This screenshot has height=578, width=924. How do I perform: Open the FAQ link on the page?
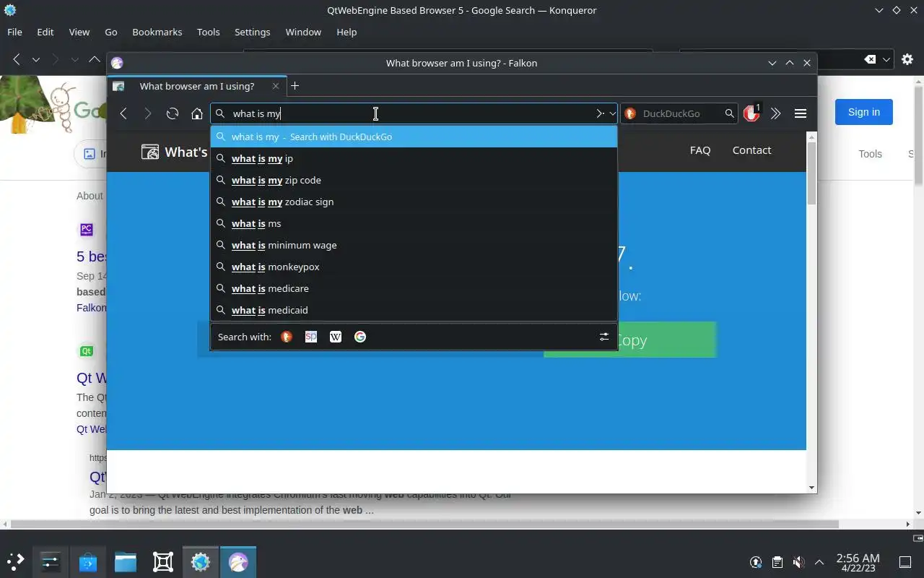coord(700,150)
